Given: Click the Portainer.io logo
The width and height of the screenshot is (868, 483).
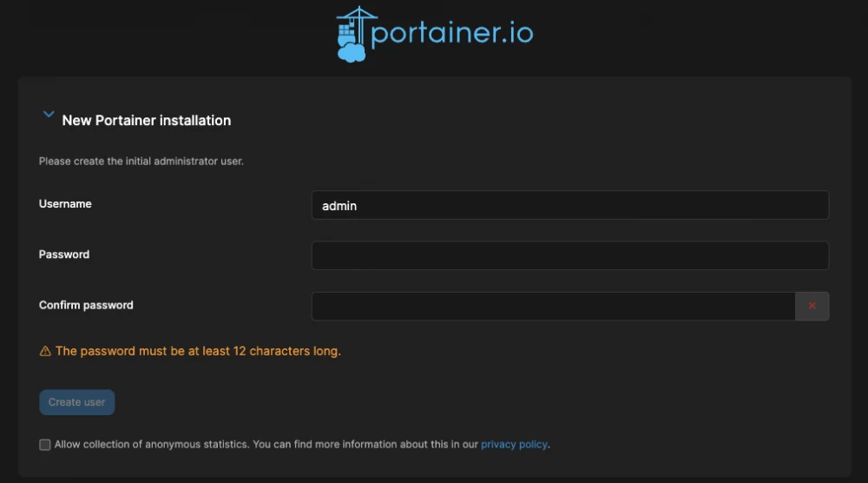Looking at the screenshot, I should coord(435,35).
